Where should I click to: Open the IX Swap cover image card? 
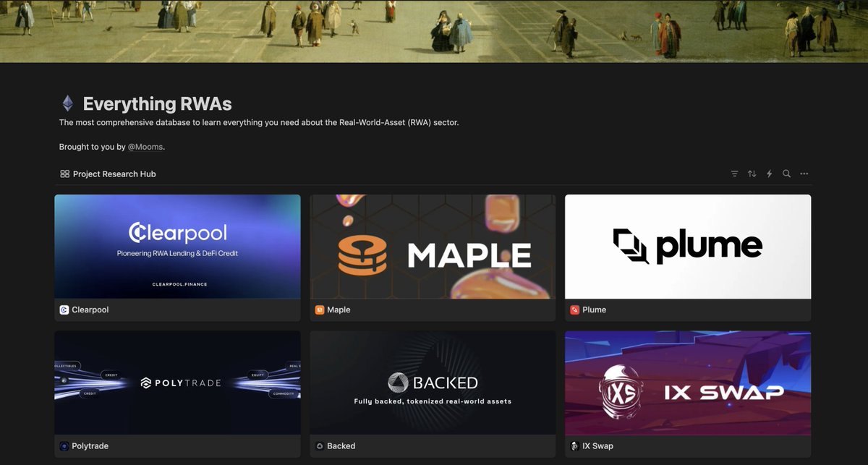[688, 383]
